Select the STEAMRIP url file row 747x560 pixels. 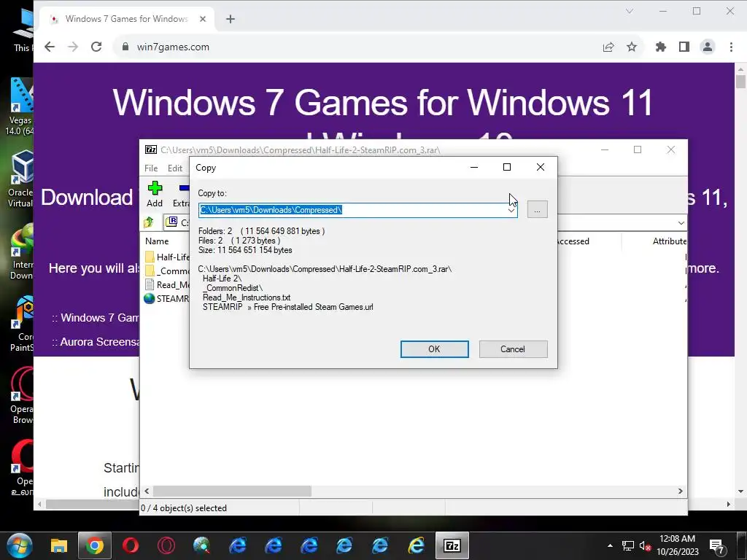[167, 298]
